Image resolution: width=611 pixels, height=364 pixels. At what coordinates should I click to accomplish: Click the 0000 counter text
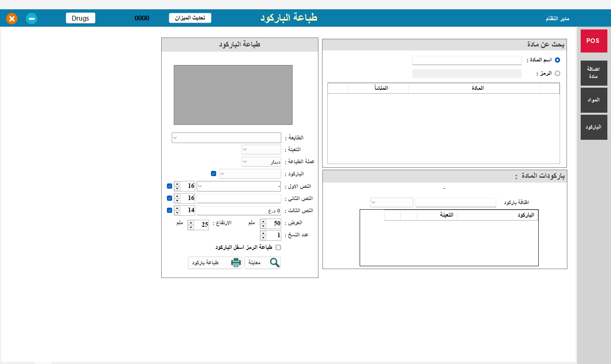142,18
